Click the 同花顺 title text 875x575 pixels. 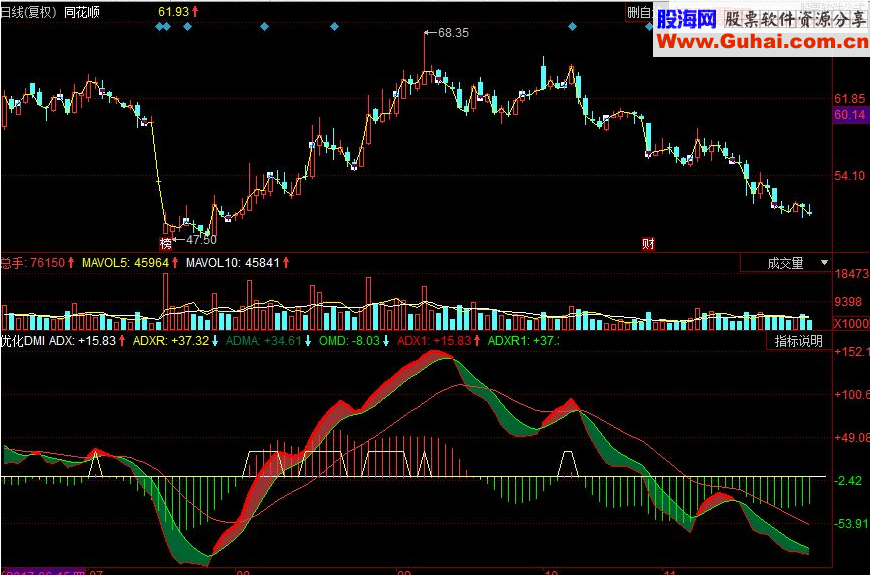(x=81, y=12)
